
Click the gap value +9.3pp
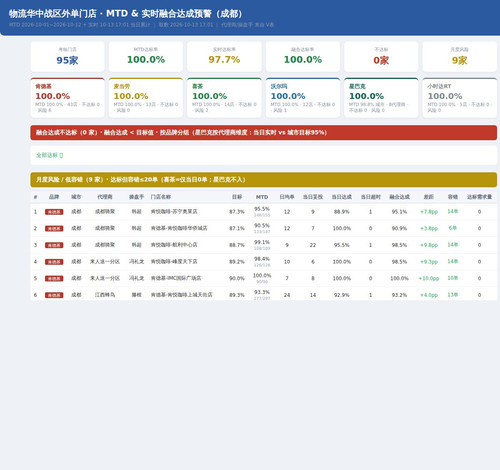point(429,262)
